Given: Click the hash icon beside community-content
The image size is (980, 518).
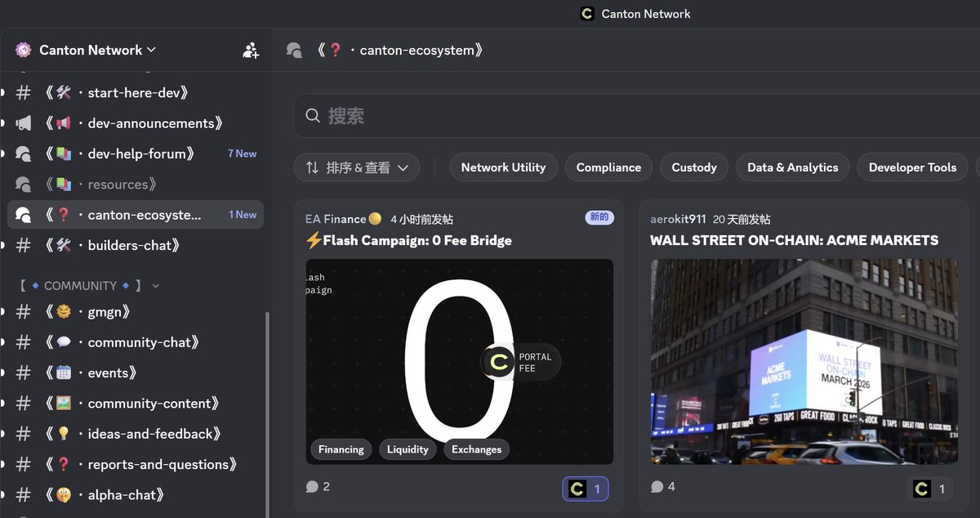Looking at the screenshot, I should 24,404.
